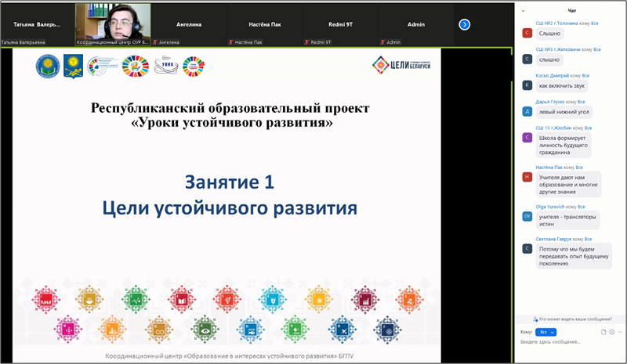The image size is (627, 364).
Task: Click sender name Настёна Пак in chat
Action: click(549, 168)
